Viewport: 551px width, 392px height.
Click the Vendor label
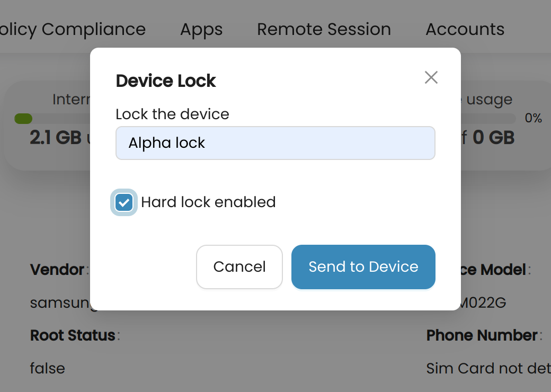point(57,270)
